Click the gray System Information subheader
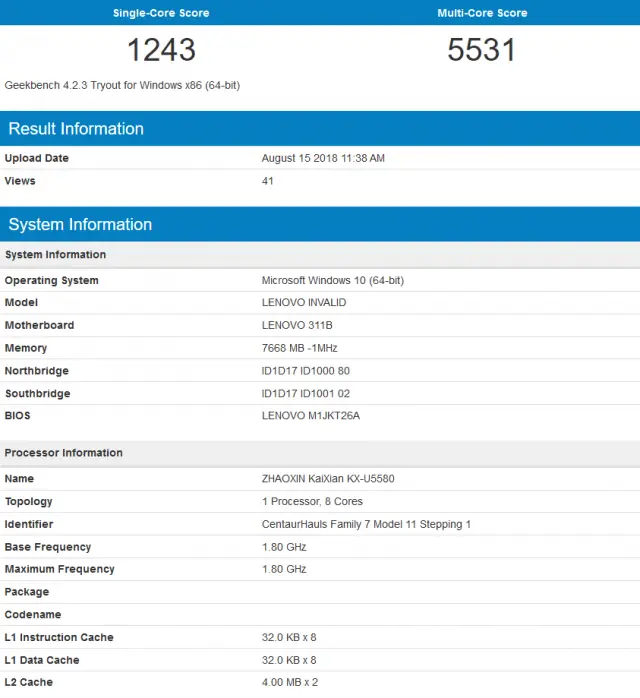This screenshot has height=698, width=640. click(x=320, y=255)
